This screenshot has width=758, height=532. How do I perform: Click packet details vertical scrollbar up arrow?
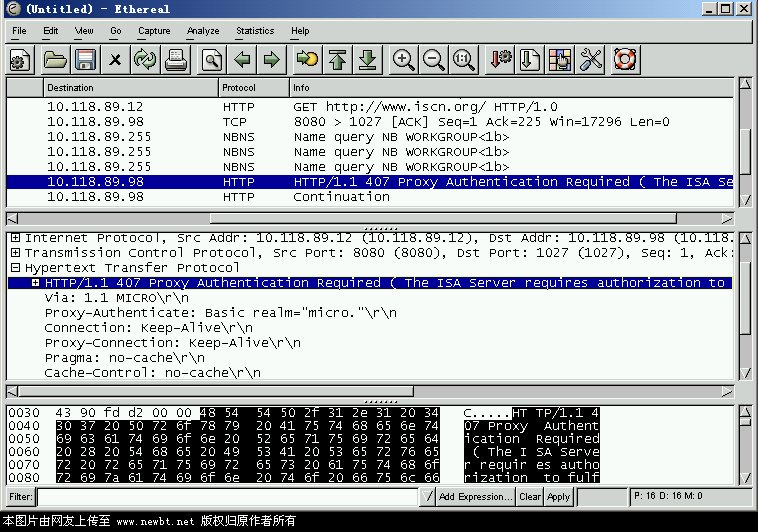[x=745, y=239]
